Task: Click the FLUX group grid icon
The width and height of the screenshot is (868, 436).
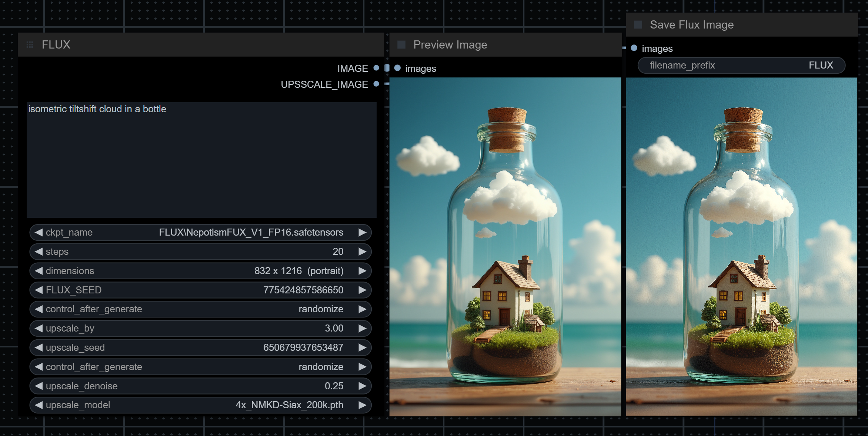Action: (x=30, y=45)
